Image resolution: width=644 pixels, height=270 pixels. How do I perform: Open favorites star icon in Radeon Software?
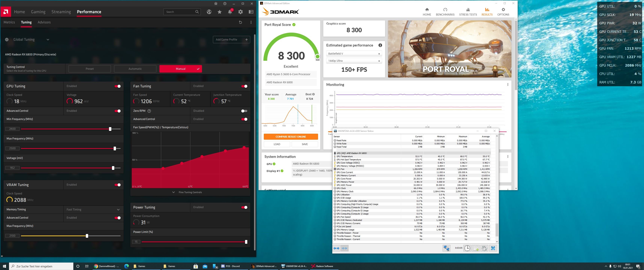tap(219, 12)
